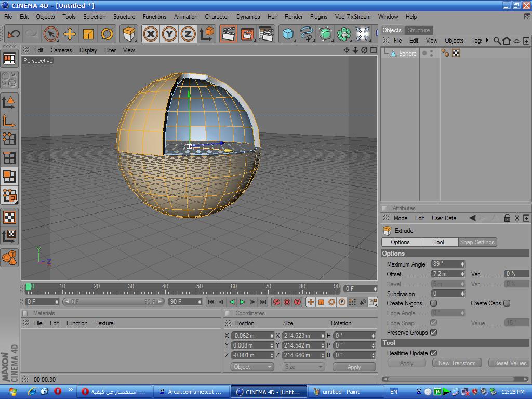Image resolution: width=532 pixels, height=399 pixels.
Task: Click the Attributes back arrow
Action: pyautogui.click(x=473, y=218)
